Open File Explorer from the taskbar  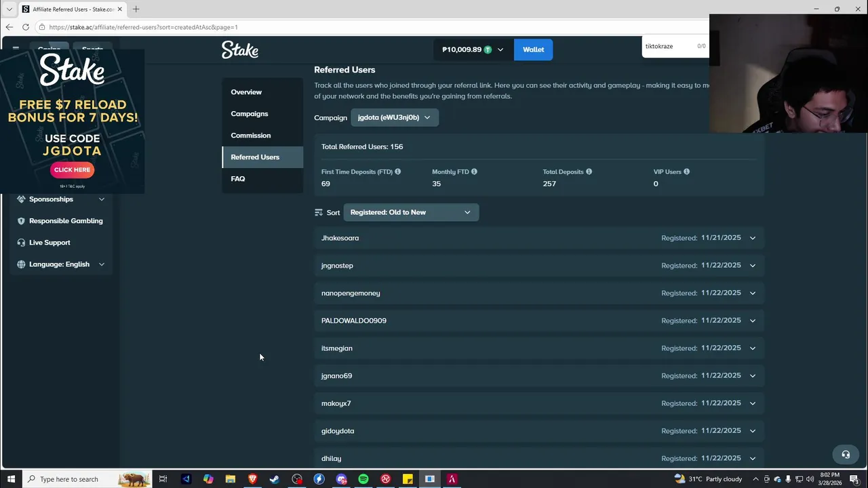click(x=231, y=479)
